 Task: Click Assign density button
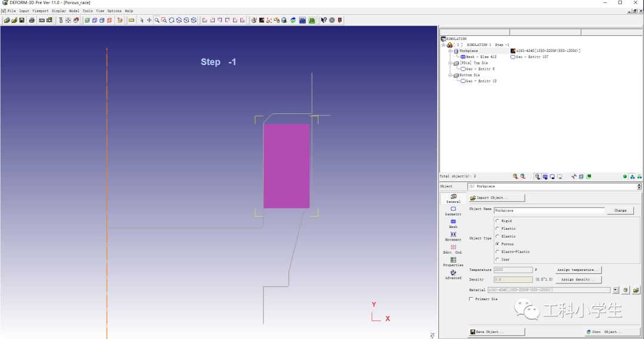pos(577,279)
